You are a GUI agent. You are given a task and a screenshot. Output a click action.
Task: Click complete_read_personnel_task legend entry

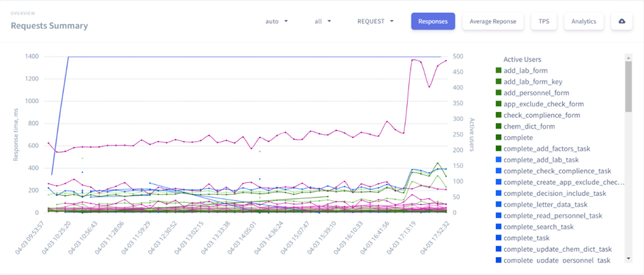[549, 215]
